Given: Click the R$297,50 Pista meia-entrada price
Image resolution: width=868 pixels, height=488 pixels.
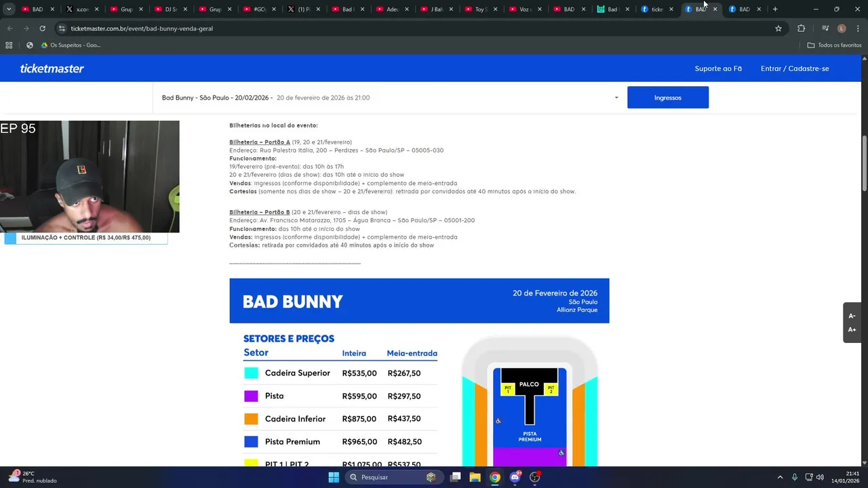Looking at the screenshot, I should tap(404, 396).
